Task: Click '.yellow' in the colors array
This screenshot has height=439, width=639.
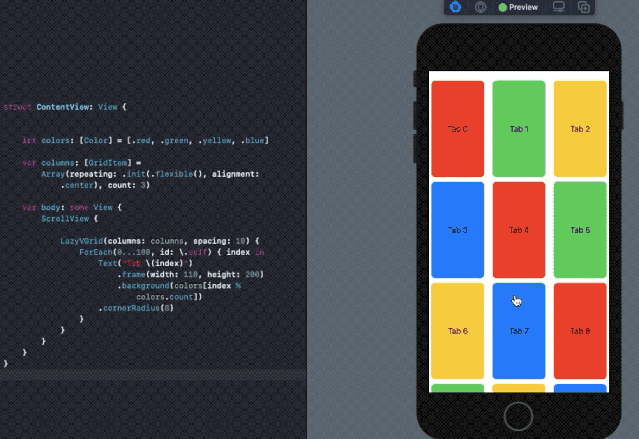Action: coord(215,140)
